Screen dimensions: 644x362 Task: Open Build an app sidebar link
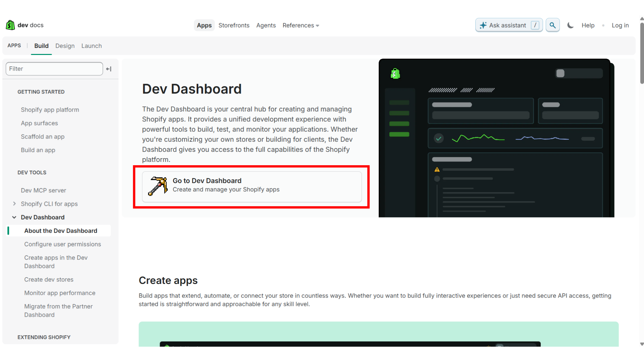tap(38, 150)
